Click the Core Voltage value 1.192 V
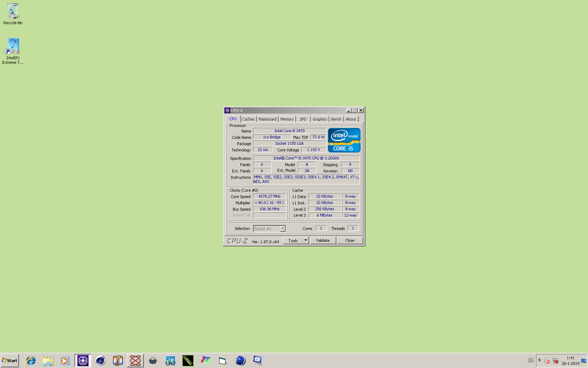This screenshot has width=588, height=368. coord(314,150)
